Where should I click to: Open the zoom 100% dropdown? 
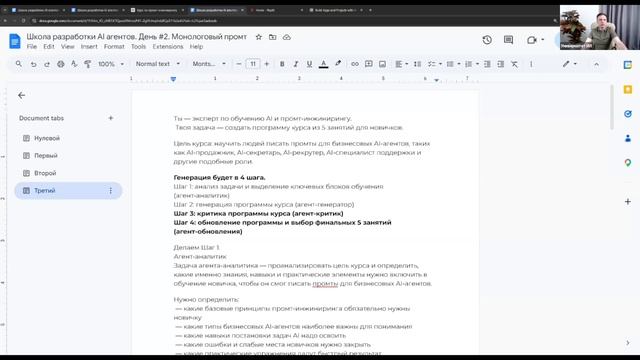[111, 64]
